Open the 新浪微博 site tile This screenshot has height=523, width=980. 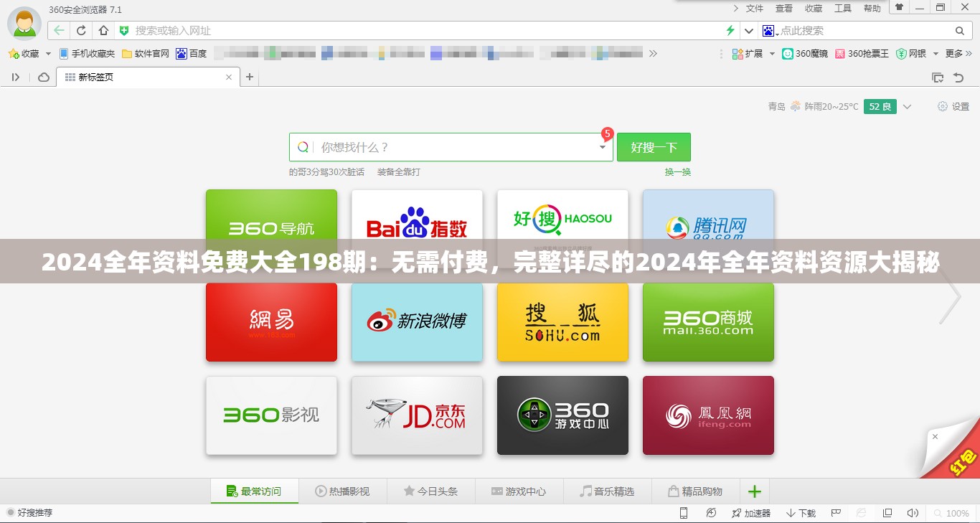tap(417, 322)
